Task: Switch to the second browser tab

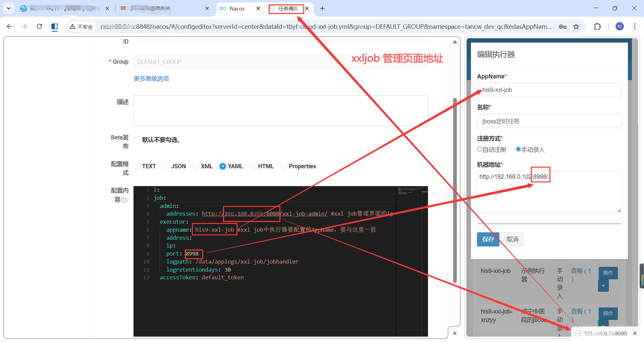Action: pos(164,8)
